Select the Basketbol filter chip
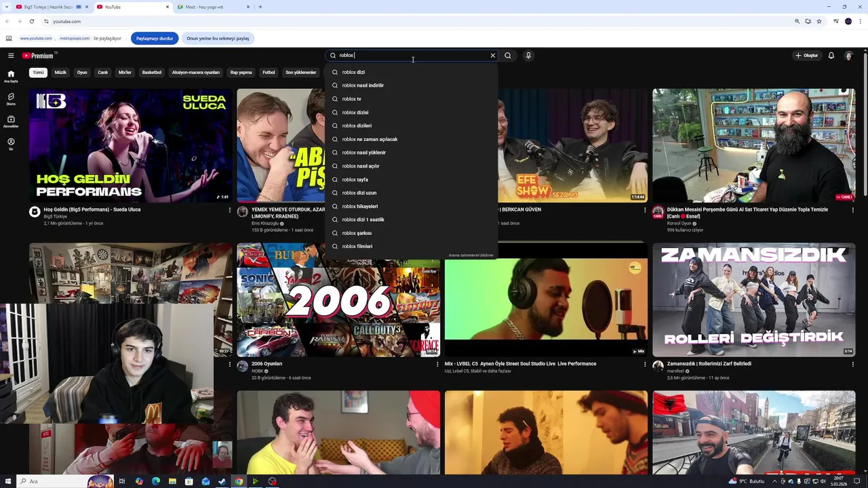The height and width of the screenshot is (488, 868). pyautogui.click(x=152, y=73)
